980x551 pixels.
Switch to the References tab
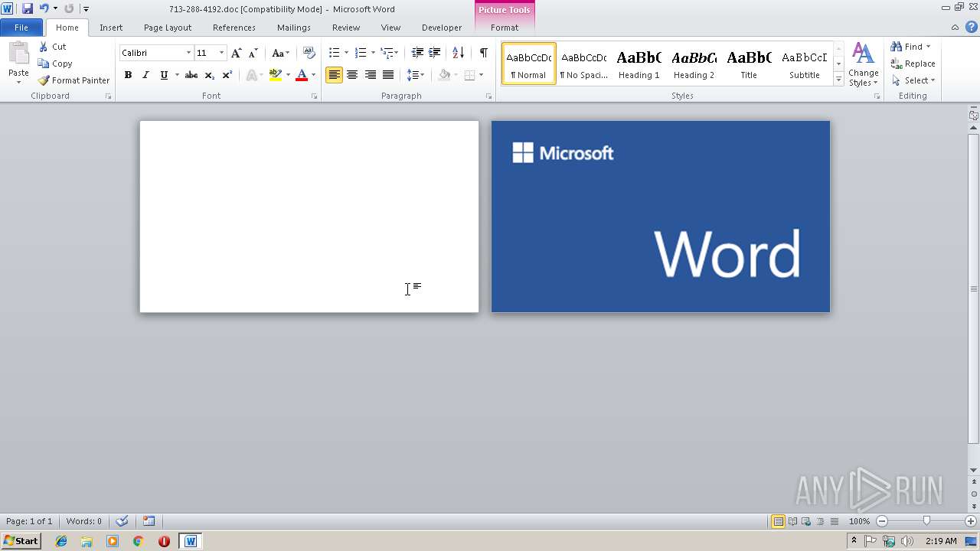coord(234,28)
